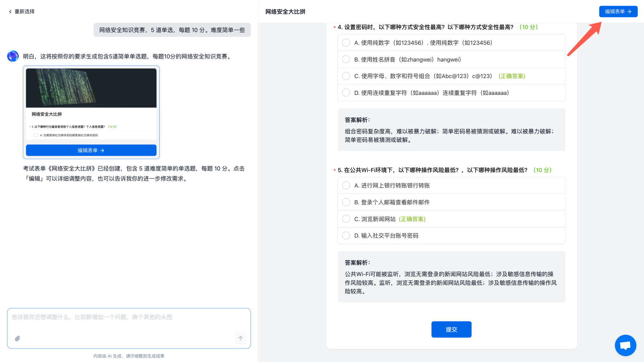Choose option C 浏览新闻网站

click(346, 219)
